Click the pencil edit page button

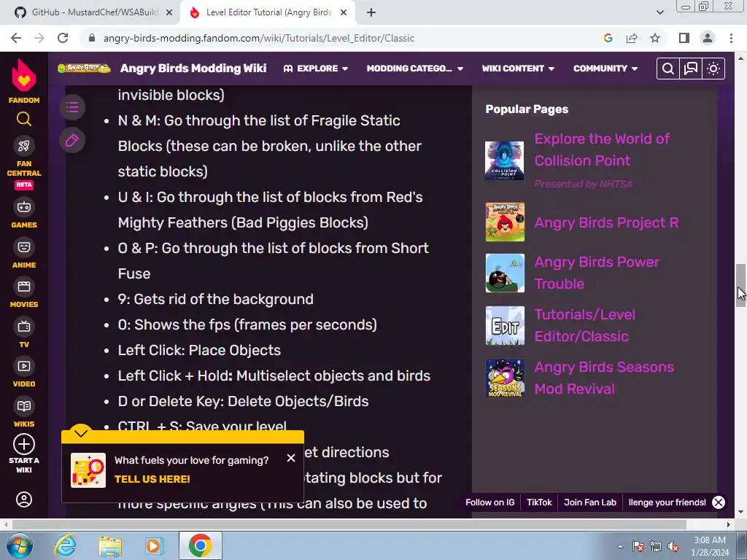point(72,141)
